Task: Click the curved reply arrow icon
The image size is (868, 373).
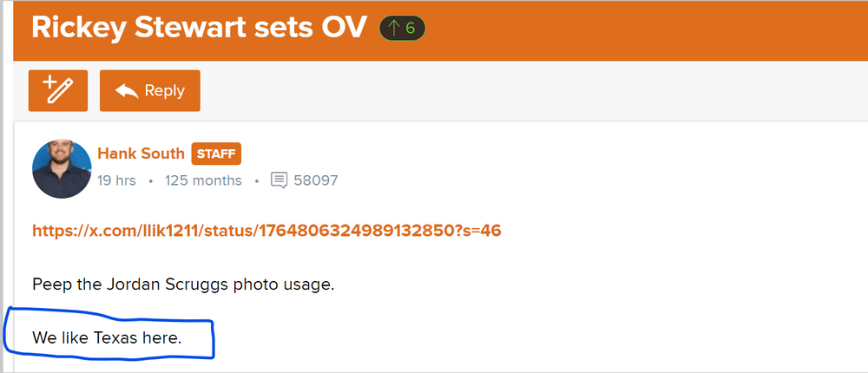Action: tap(127, 90)
